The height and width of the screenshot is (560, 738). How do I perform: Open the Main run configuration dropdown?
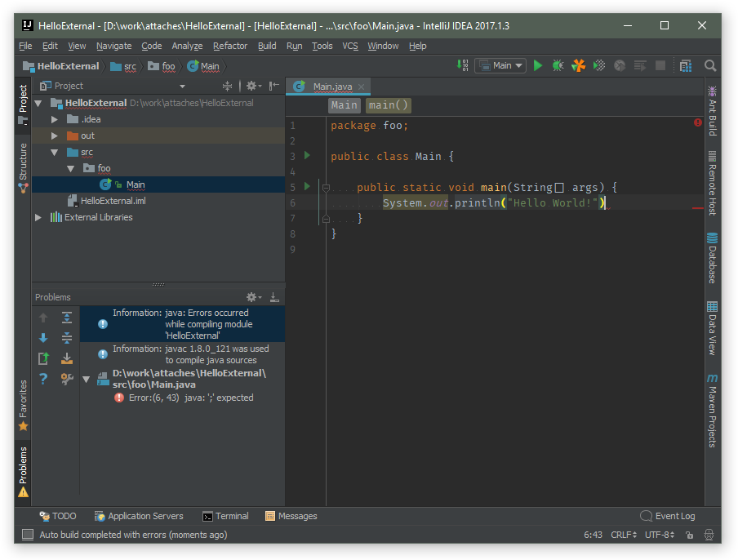[500, 65]
